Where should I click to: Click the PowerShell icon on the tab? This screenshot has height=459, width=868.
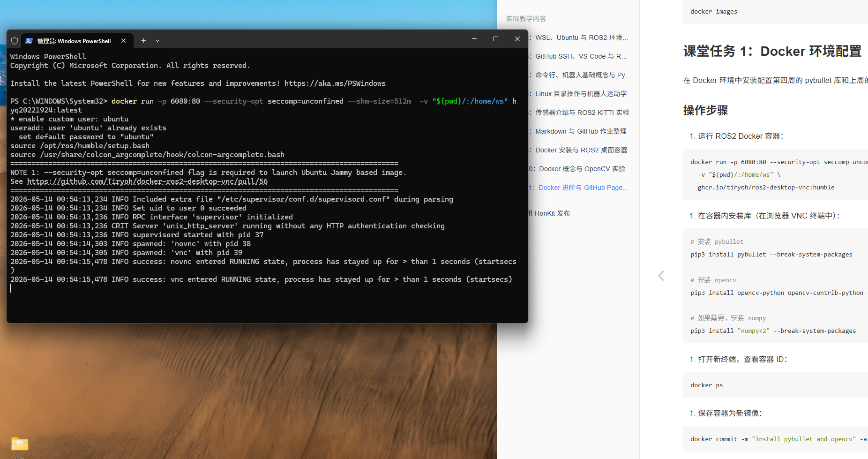click(29, 41)
